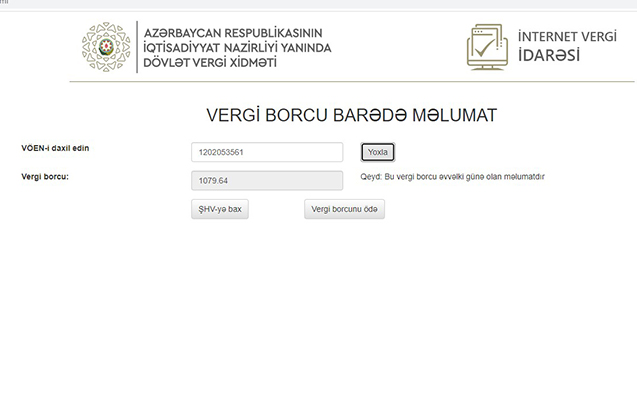Click the İnternet Vergi İdarəsi monitor icon
The image size is (637, 400).
tap(487, 46)
